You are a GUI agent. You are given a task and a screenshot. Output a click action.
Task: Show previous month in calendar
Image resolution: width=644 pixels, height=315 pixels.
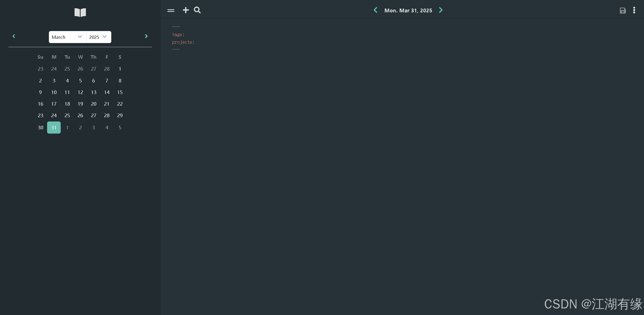(x=14, y=36)
